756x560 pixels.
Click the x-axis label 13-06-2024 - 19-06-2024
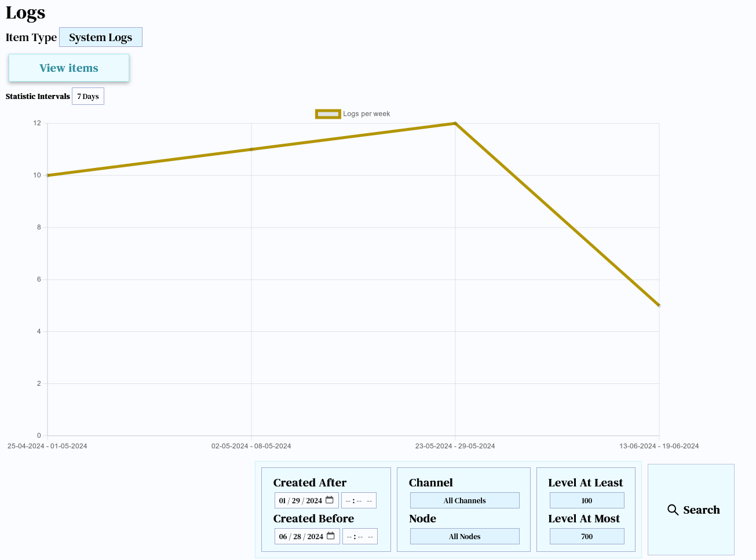(659, 446)
